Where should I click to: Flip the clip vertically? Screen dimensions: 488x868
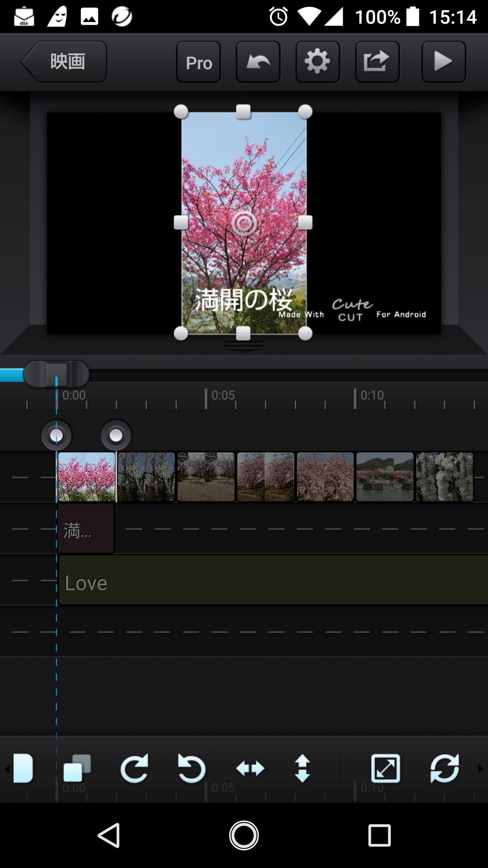tap(303, 769)
